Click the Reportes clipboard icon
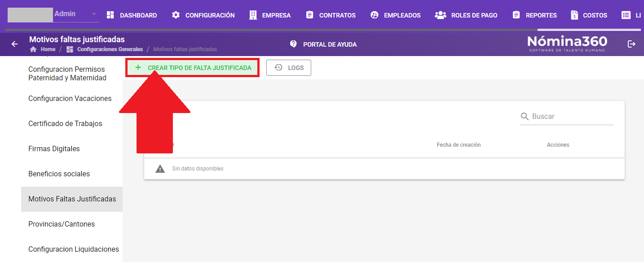Image resolution: width=644 pixels, height=262 pixels. pyautogui.click(x=516, y=15)
